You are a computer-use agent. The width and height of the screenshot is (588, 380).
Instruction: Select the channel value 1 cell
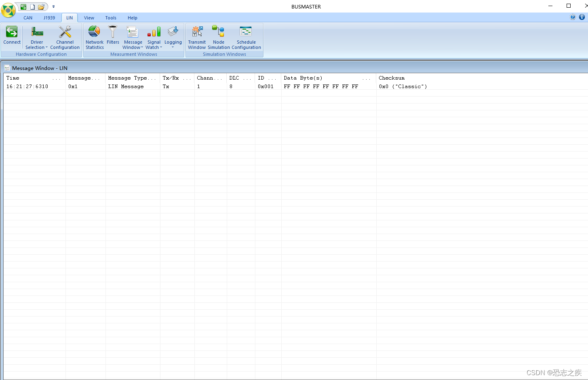(198, 87)
